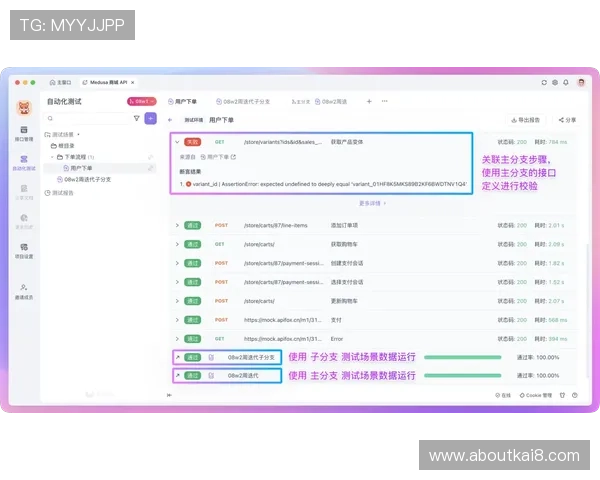Click the refresh icon in the top right

(x=544, y=82)
